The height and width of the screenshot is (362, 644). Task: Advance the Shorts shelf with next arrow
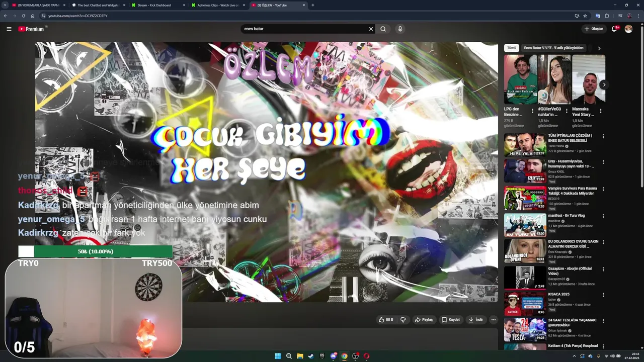[x=604, y=84]
